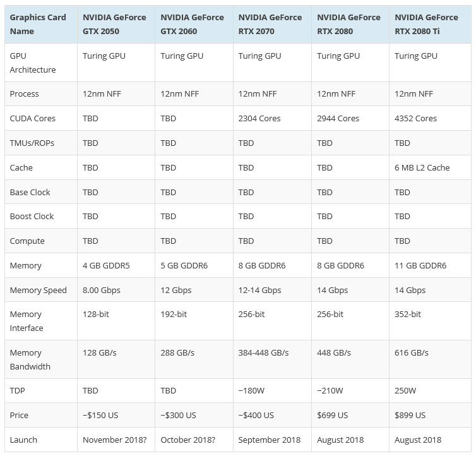Select the 11 GB GDDR6 cell
Viewport: 476px width, 456px height.
(420, 265)
